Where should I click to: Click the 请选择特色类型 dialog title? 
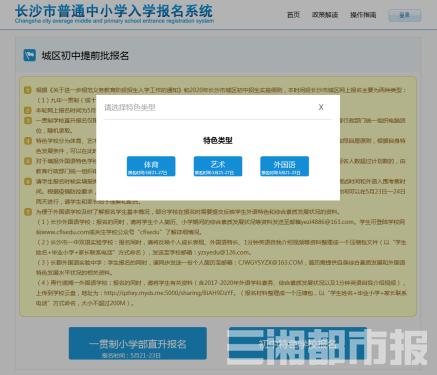coord(130,107)
